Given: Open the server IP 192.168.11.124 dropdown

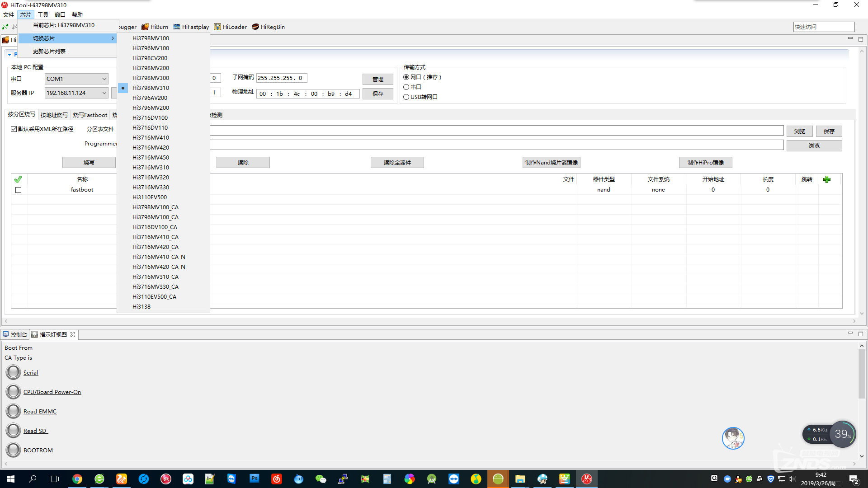Looking at the screenshot, I should (x=76, y=93).
